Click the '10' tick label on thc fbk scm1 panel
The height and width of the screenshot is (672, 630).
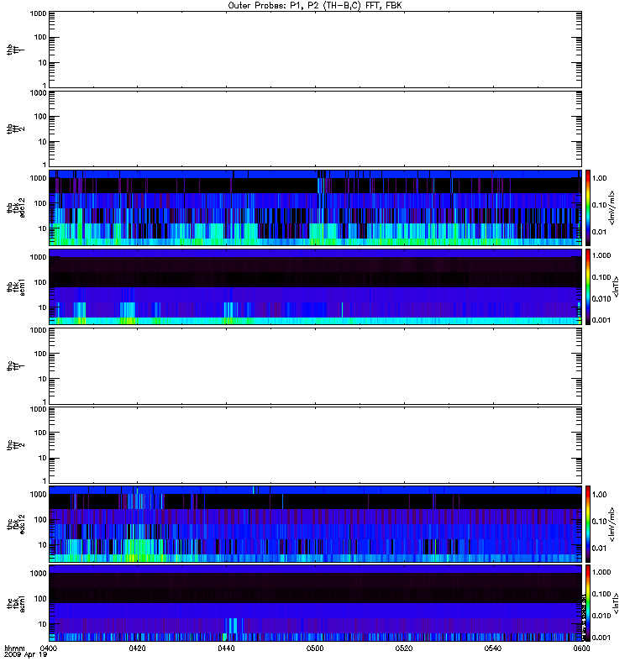click(43, 624)
